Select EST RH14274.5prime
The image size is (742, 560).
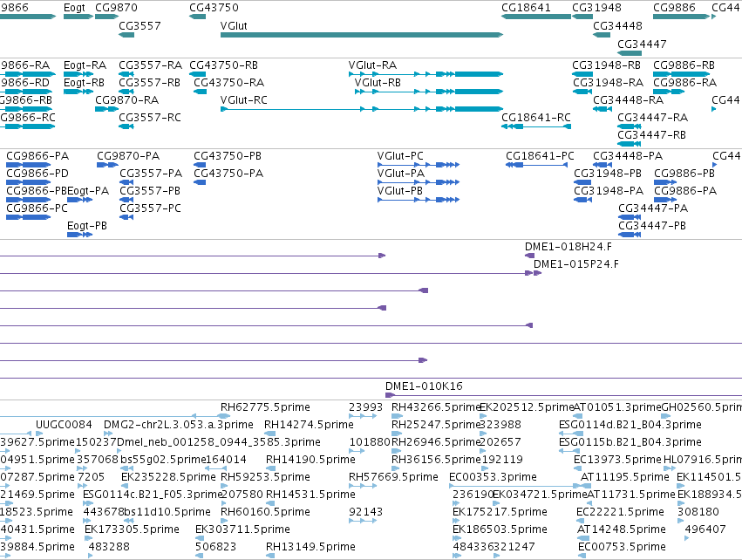pos(269,434)
